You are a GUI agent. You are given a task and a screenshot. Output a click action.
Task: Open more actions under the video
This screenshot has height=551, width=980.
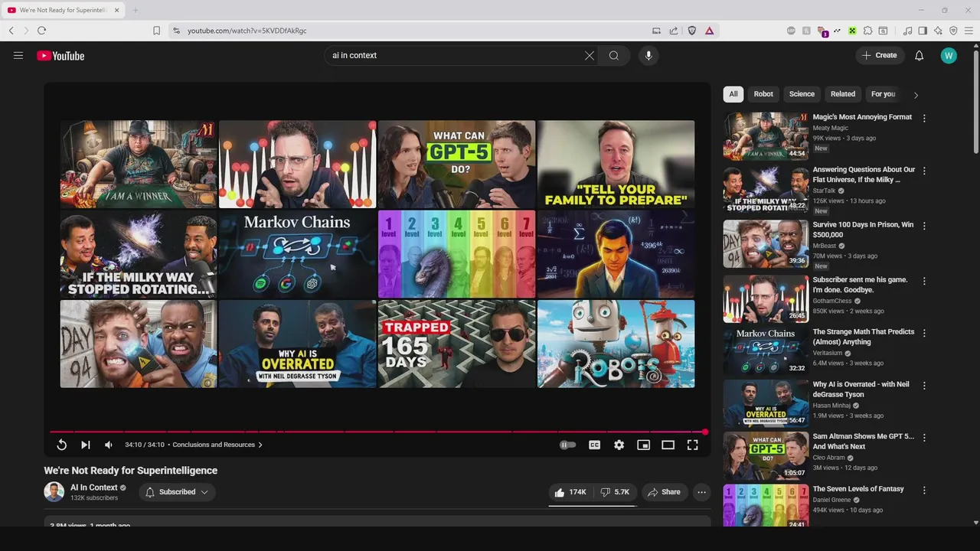point(701,492)
